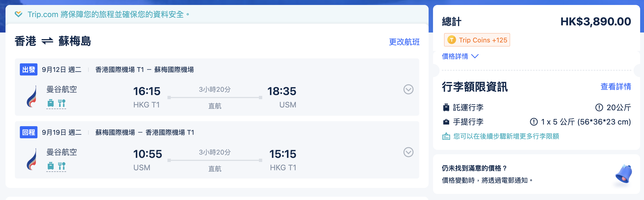Click the add more baggage allowance link
Image resolution: width=644 pixels, height=200 pixels.
[x=506, y=136]
